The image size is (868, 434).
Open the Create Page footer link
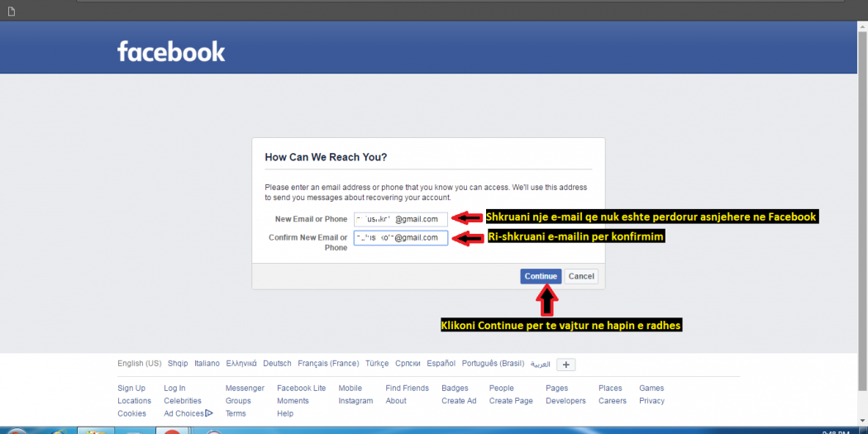(511, 401)
